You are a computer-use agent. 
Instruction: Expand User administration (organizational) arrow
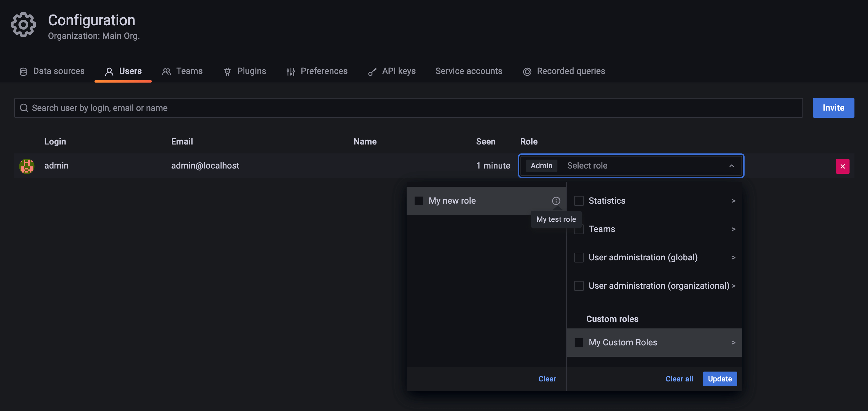pos(733,286)
